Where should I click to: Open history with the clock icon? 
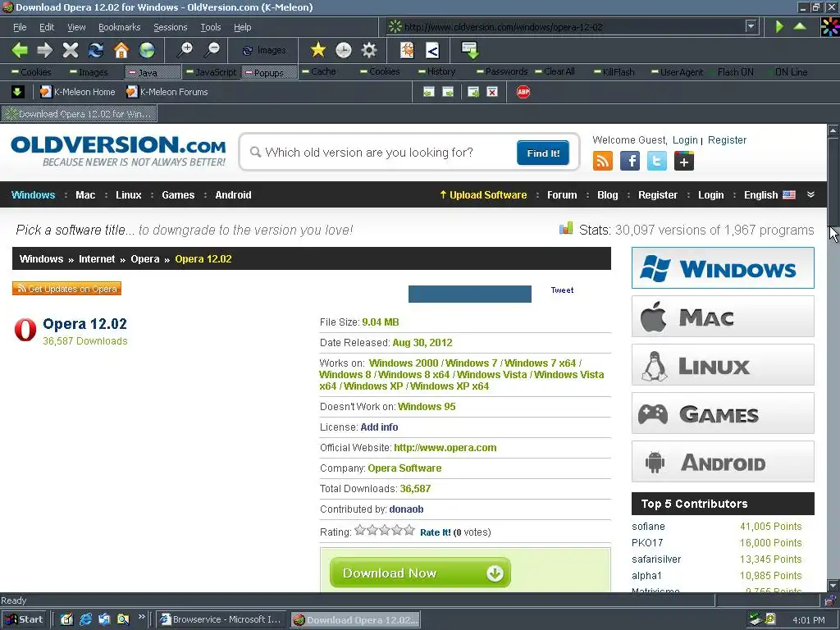click(344, 50)
